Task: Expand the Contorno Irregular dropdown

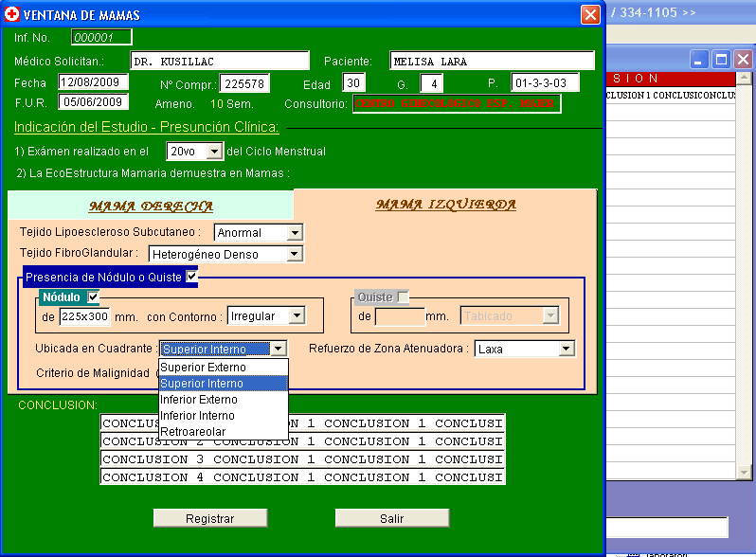Action: point(297,315)
